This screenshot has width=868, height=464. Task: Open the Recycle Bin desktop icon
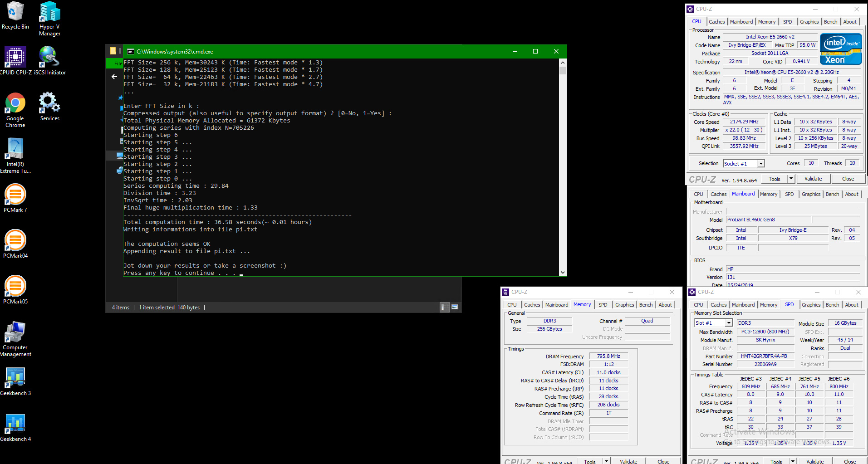tap(15, 15)
